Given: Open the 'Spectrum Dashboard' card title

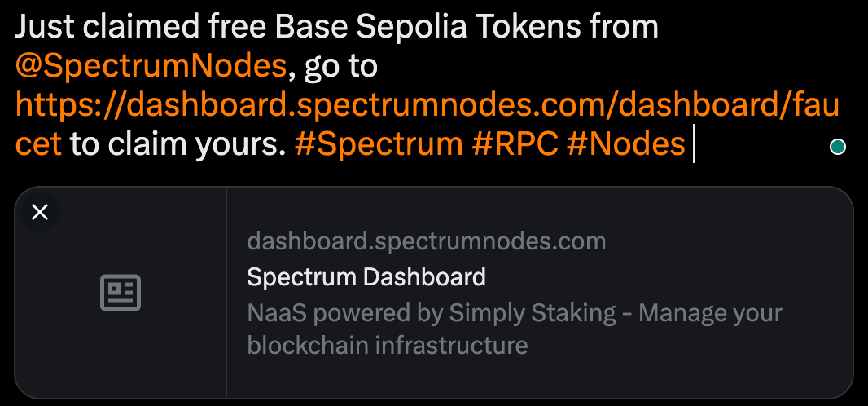Looking at the screenshot, I should [366, 277].
